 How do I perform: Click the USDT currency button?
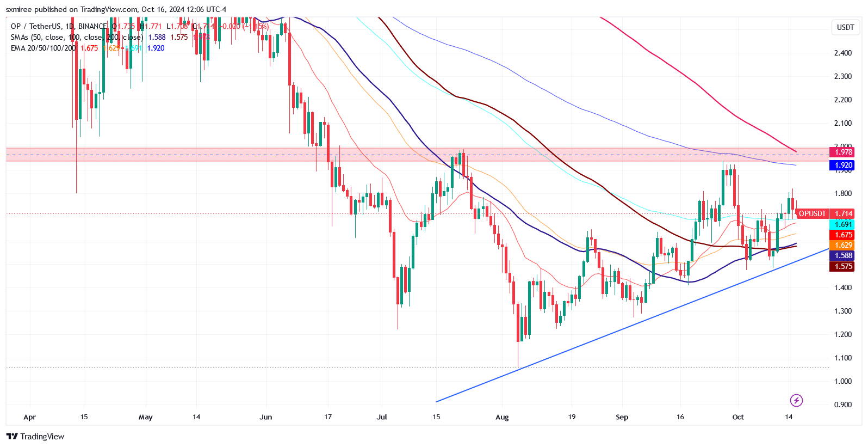pos(845,27)
